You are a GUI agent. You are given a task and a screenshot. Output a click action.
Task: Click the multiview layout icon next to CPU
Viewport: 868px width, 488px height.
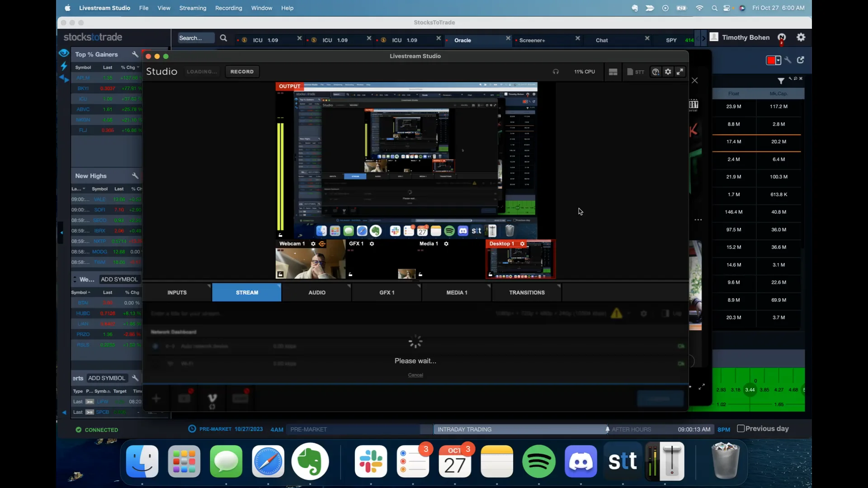pos(613,71)
